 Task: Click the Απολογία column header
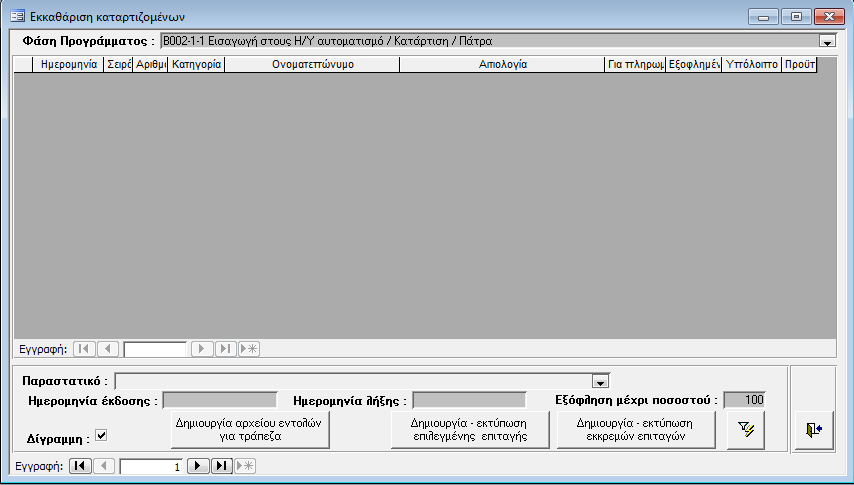coord(503,64)
